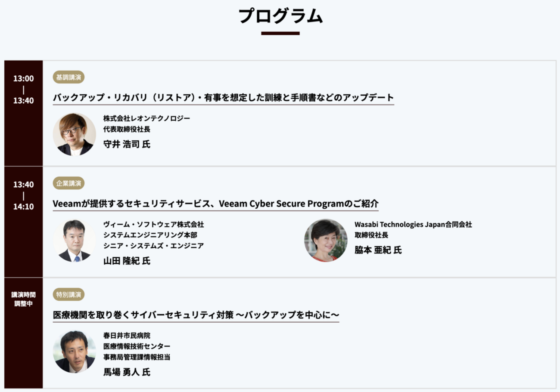Click the 守井 浩司 氏 speaker name
The height and width of the screenshot is (392, 560).
tap(127, 144)
